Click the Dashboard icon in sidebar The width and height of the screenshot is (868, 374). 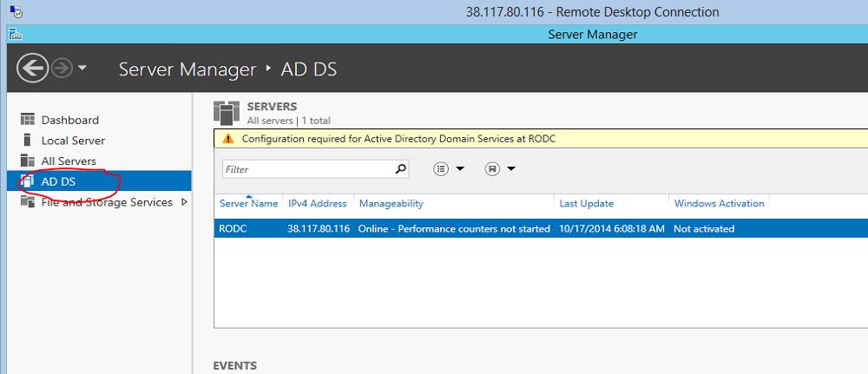pyautogui.click(x=28, y=120)
